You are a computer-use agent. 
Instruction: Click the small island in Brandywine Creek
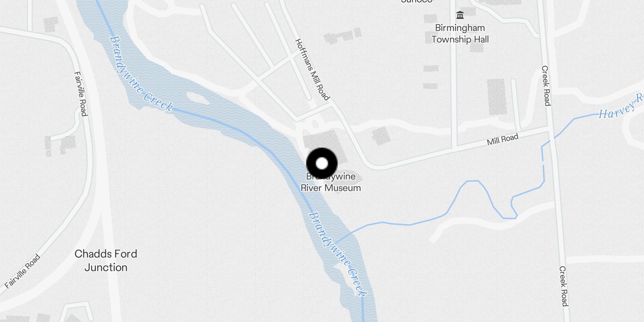(198, 98)
